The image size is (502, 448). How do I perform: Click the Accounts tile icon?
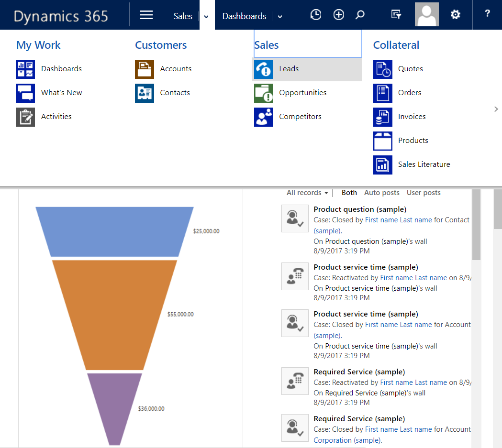coord(145,69)
